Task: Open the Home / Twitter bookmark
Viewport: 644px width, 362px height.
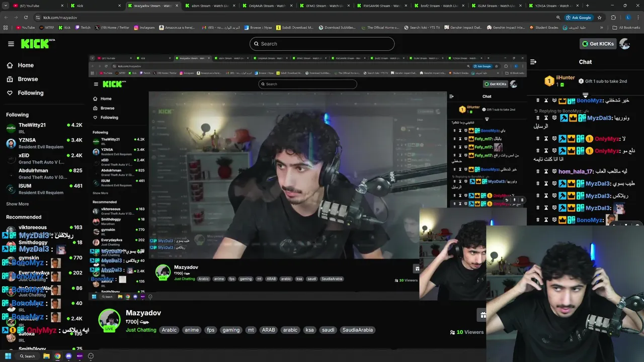Action: 112,28
